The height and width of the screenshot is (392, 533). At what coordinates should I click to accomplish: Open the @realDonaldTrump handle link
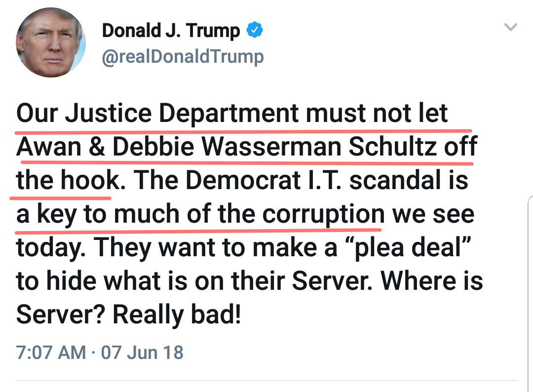pos(183,57)
